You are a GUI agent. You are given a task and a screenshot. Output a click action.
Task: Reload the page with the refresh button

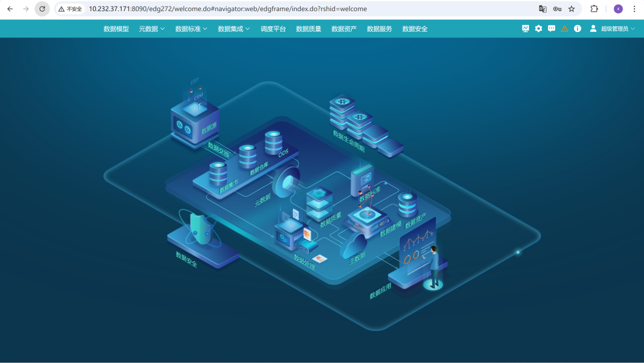coord(42,9)
